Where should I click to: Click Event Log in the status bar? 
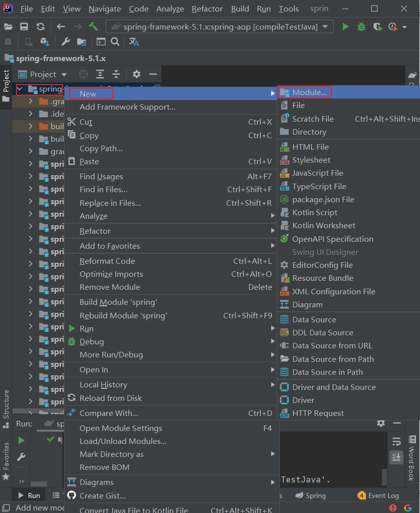pyautogui.click(x=382, y=495)
